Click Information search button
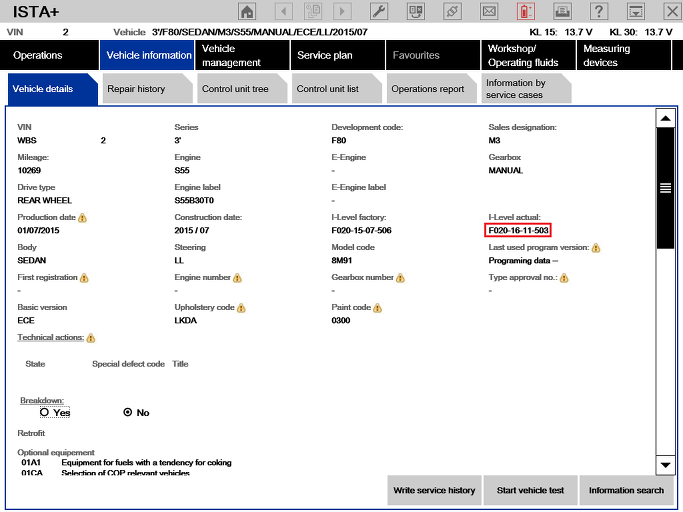Image resolution: width=683 pixels, height=512 pixels. point(626,490)
